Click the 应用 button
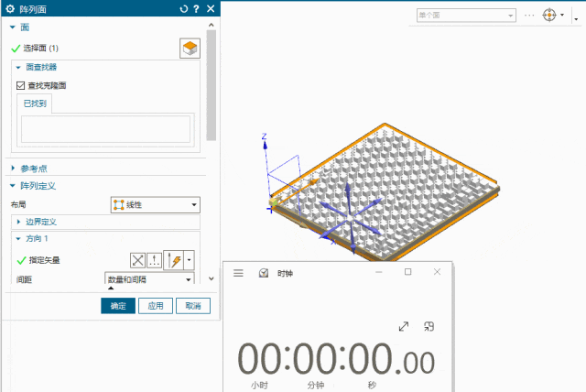This screenshot has height=392, width=586. (x=156, y=306)
